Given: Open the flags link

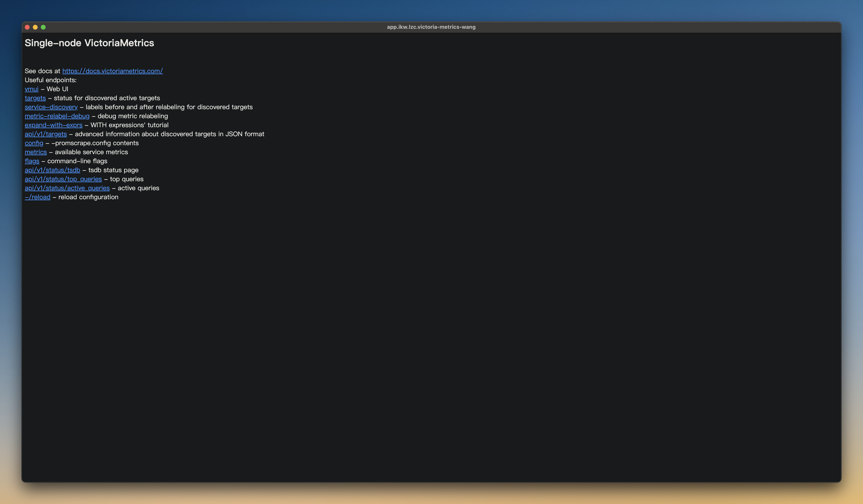Looking at the screenshot, I should coord(32,161).
